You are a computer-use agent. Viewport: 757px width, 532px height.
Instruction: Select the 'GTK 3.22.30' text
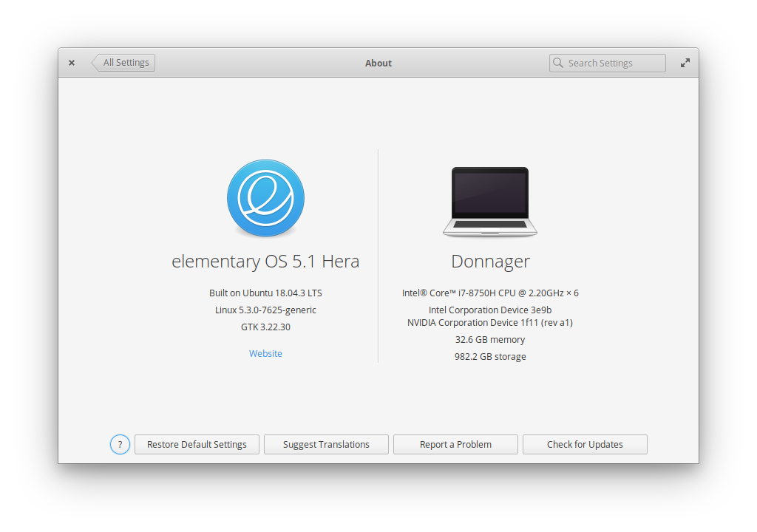click(x=265, y=327)
